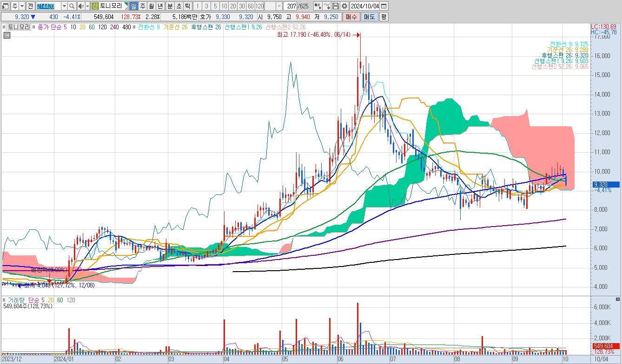The height and width of the screenshot is (364, 622).
Task: Click the add line indicator icon
Action: (x=327, y=6)
